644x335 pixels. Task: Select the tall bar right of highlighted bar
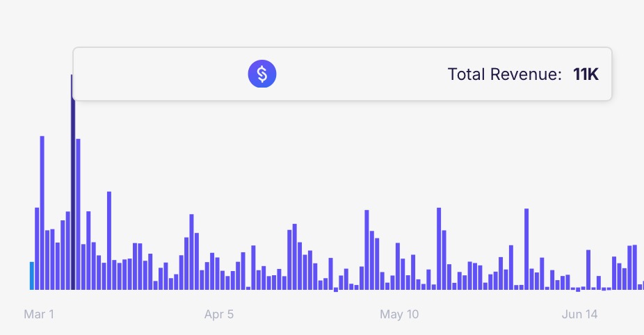point(78,214)
